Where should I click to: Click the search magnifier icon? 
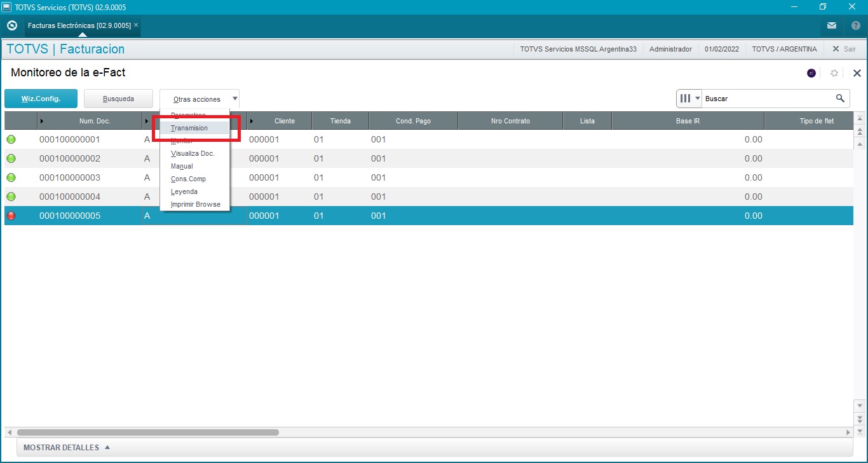[x=840, y=98]
